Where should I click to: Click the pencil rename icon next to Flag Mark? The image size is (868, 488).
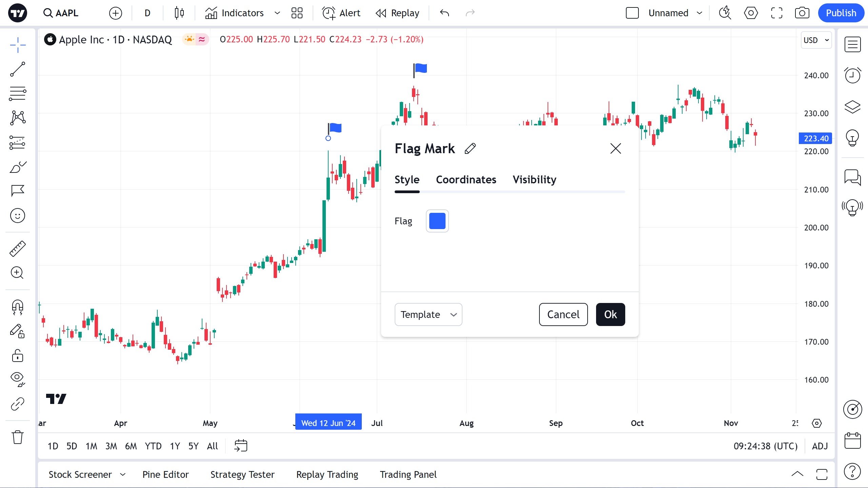470,148
